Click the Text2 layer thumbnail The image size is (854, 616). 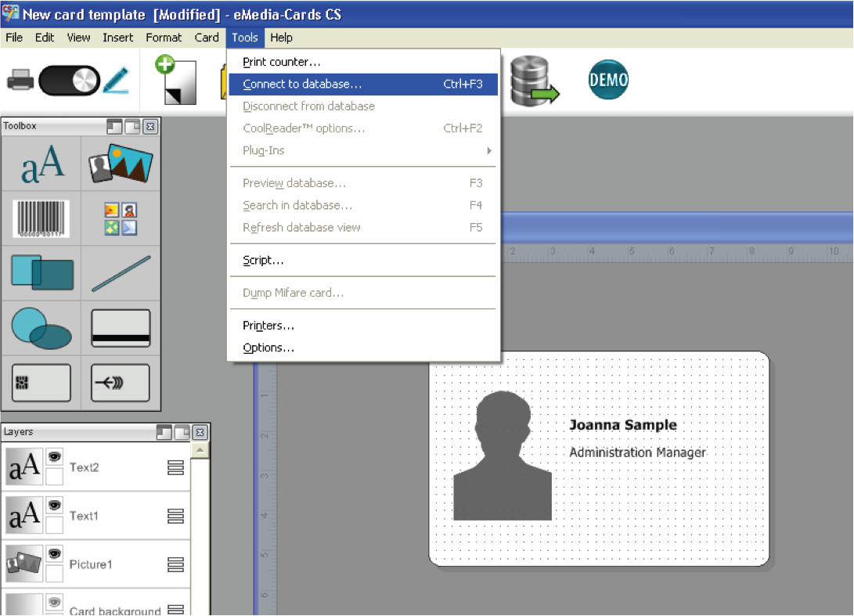[24, 467]
